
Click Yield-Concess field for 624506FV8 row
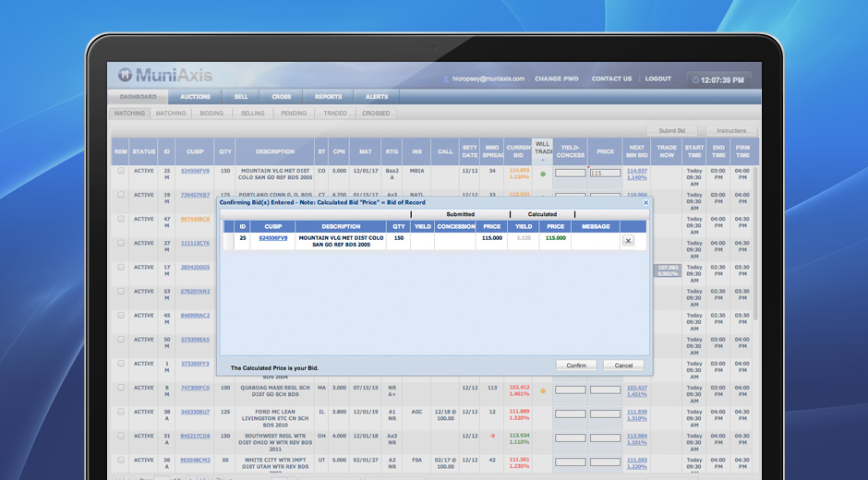point(570,174)
